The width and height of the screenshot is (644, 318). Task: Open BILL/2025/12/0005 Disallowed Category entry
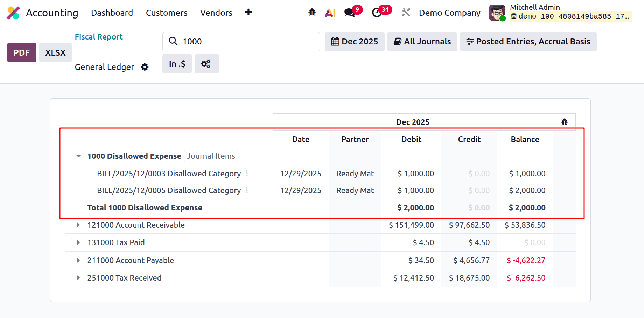[169, 190]
